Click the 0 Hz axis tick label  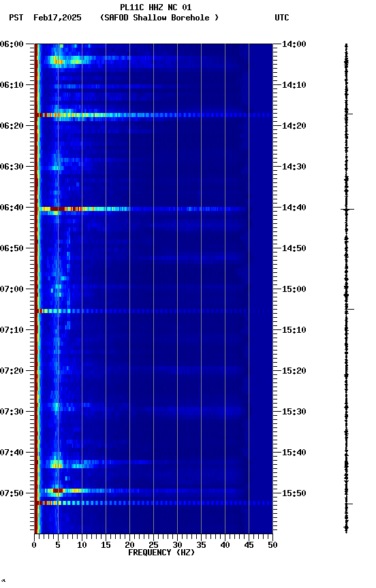click(x=34, y=546)
